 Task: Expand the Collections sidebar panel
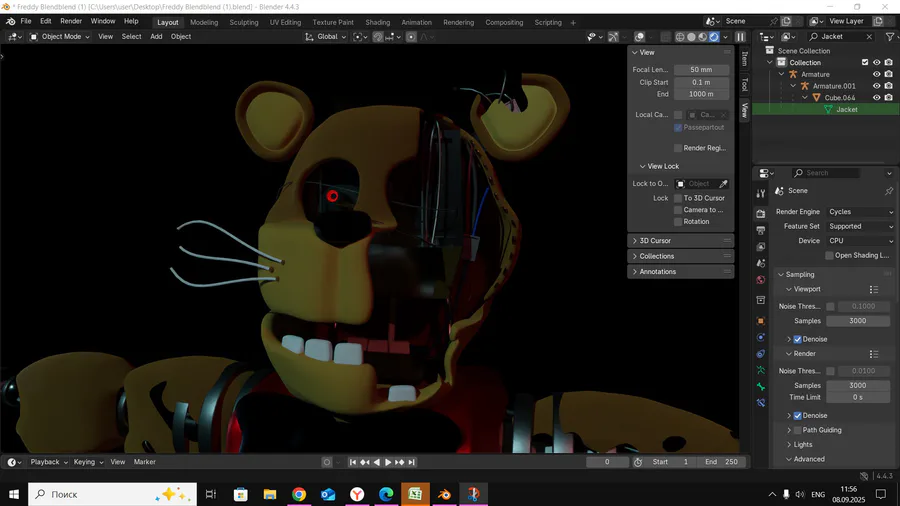[680, 256]
